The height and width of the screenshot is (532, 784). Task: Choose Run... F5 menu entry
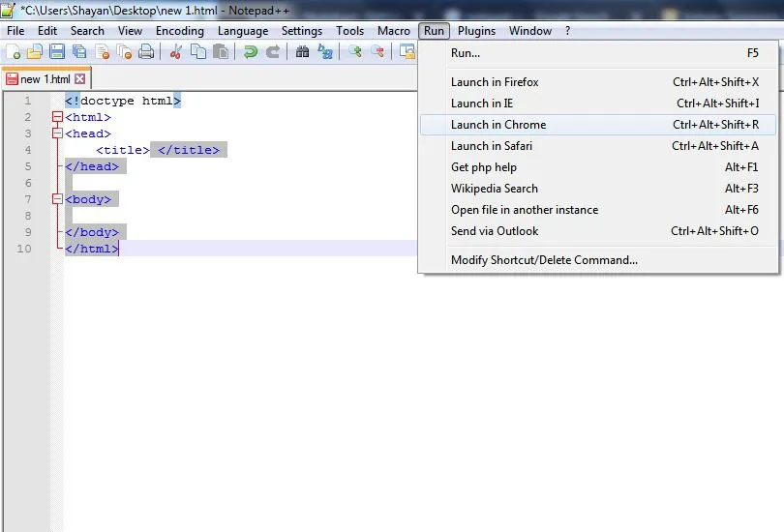click(598, 53)
